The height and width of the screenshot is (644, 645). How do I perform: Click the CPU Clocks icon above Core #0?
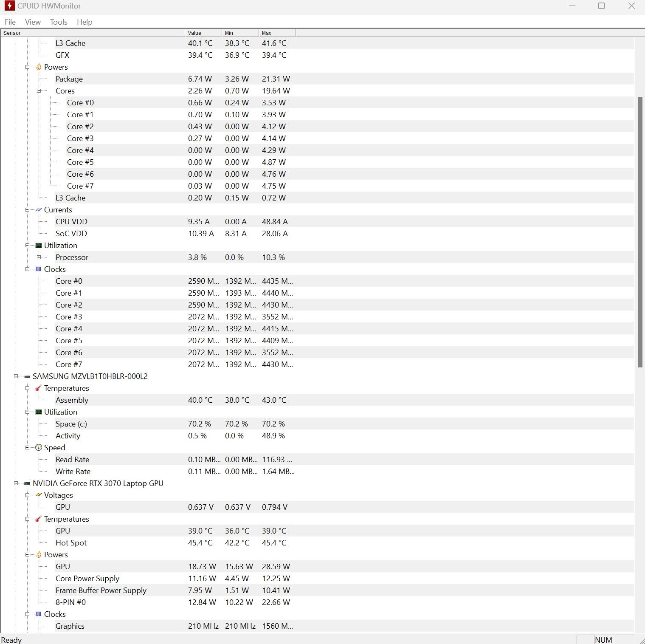pos(39,269)
